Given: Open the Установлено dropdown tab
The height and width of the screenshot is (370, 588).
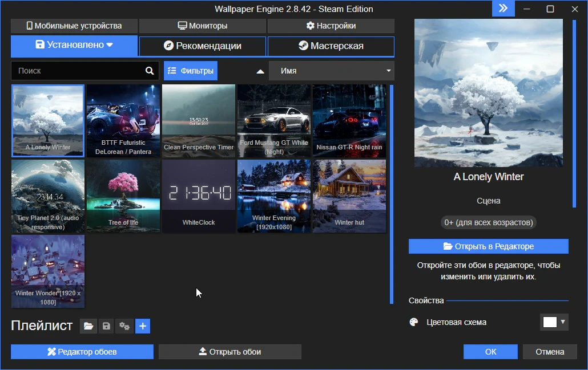Looking at the screenshot, I should coord(74,45).
